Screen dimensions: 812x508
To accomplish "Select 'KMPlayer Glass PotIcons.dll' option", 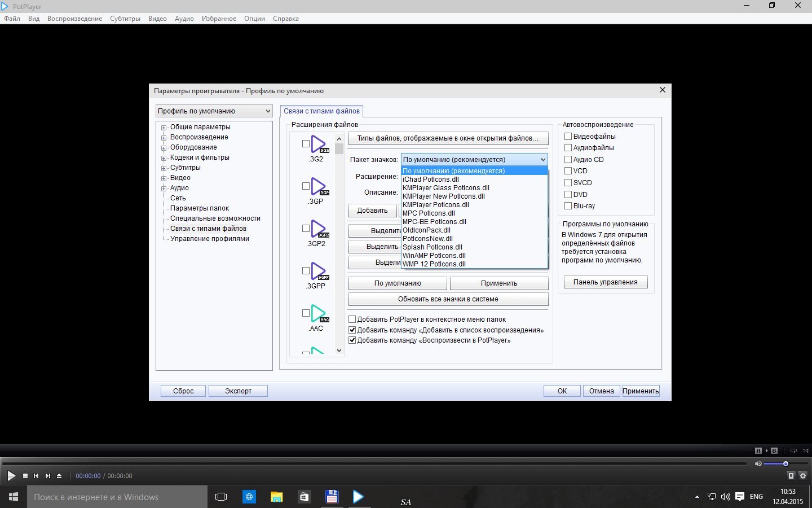I will point(474,188).
